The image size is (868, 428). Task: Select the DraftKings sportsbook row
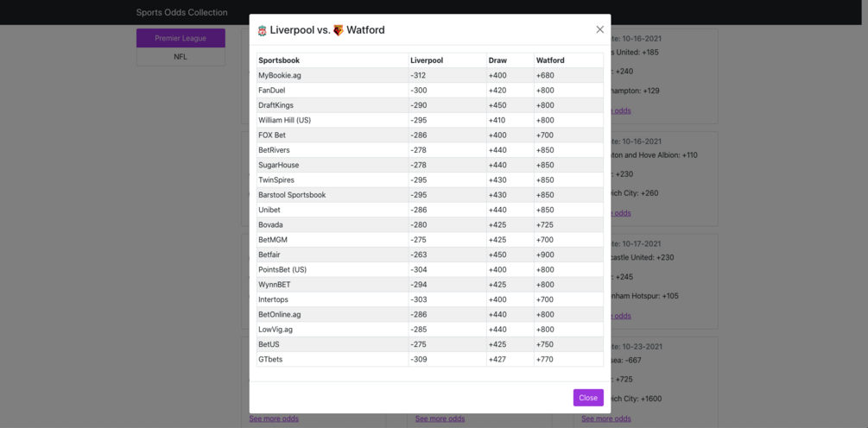276,105
